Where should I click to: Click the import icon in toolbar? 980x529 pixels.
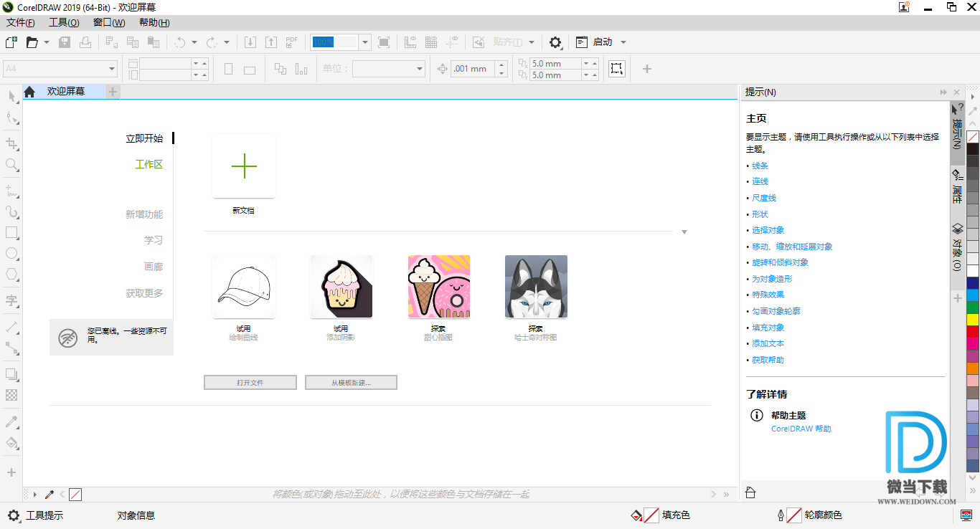tap(250, 42)
